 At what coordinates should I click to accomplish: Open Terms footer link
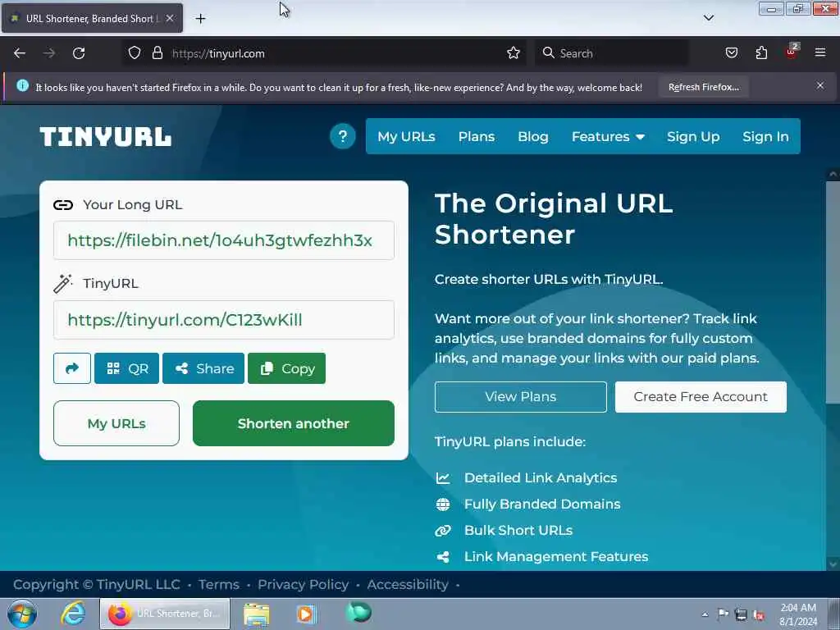click(x=218, y=584)
